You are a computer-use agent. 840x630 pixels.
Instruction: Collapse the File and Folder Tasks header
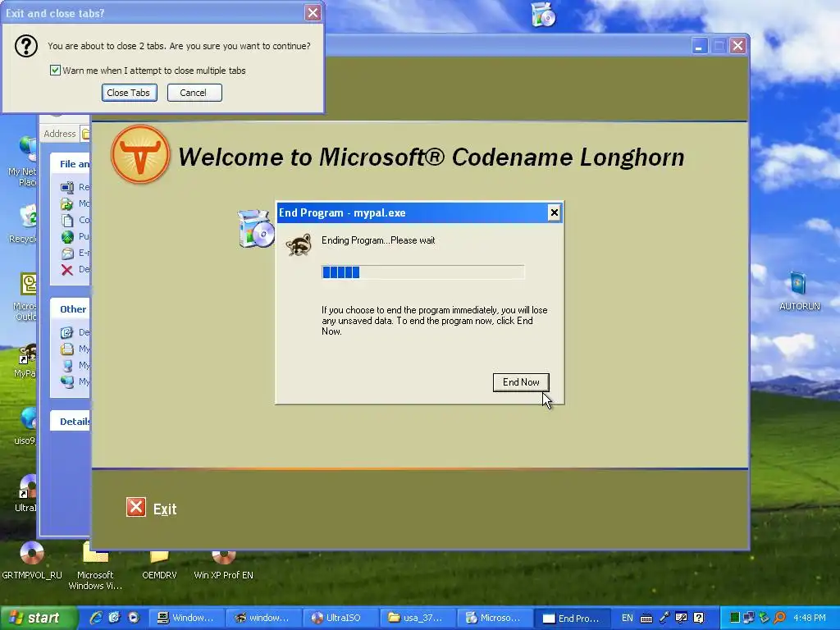coord(71,164)
